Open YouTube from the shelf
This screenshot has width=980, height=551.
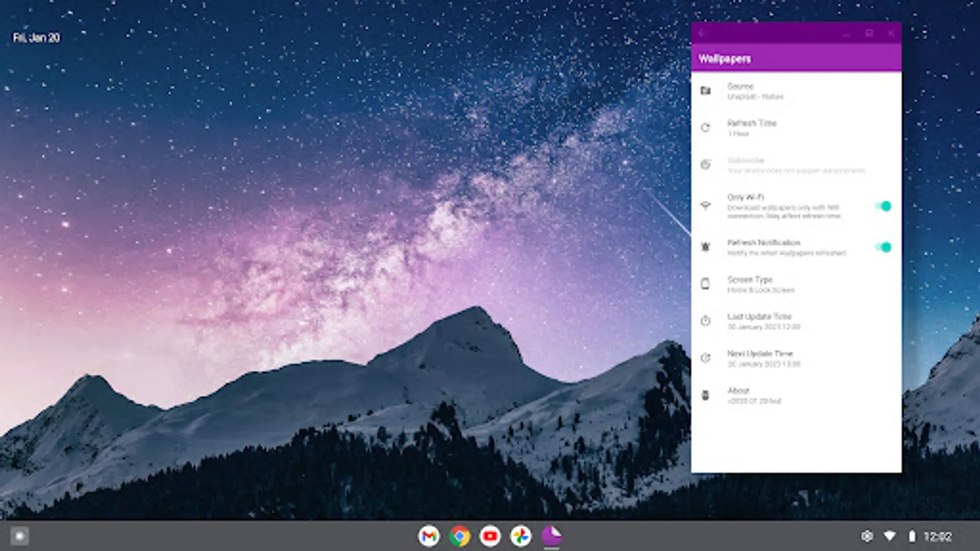pyautogui.click(x=490, y=536)
